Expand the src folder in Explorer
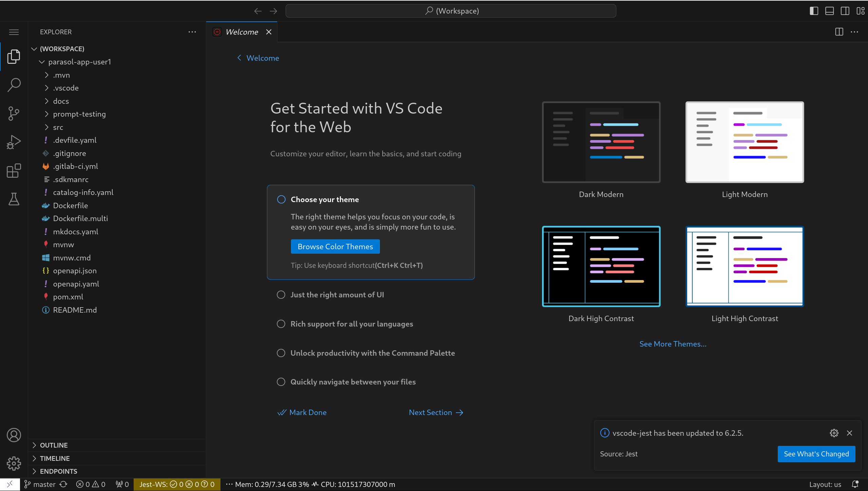 click(x=58, y=127)
